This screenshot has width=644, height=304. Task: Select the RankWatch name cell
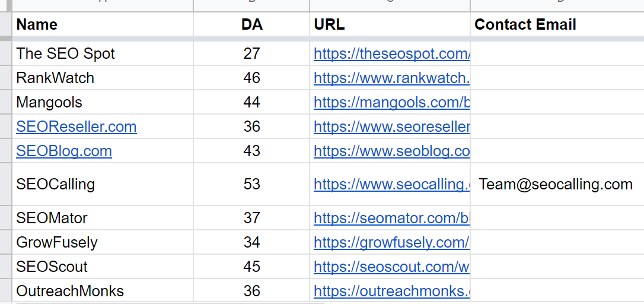(x=103, y=78)
